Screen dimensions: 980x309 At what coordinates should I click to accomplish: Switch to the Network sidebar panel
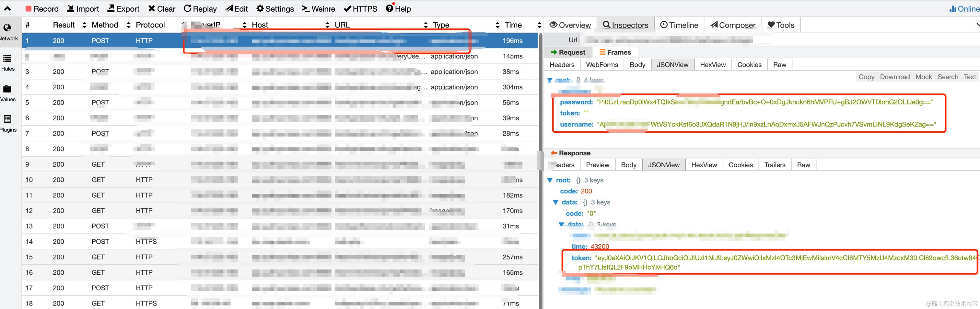(8, 32)
